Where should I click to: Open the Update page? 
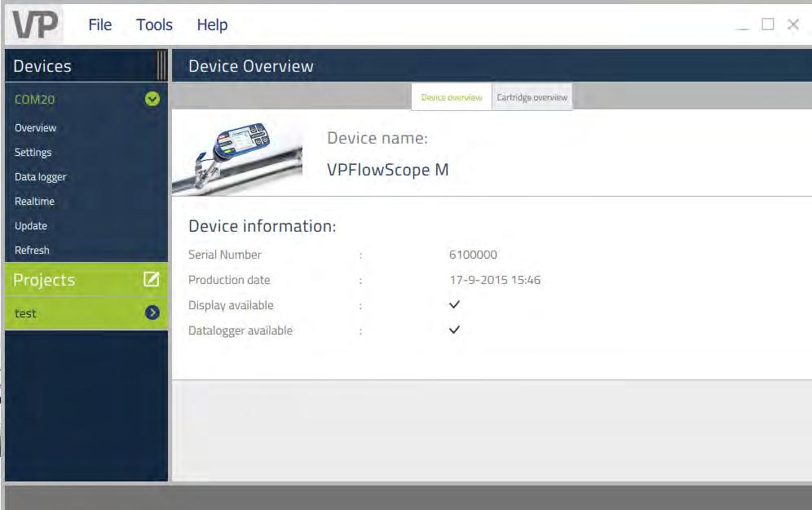click(30, 226)
